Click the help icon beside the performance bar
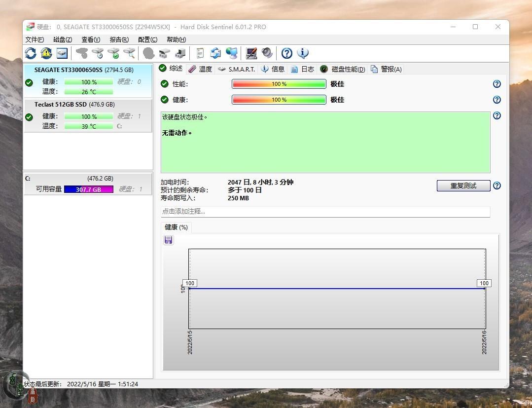532x408 pixels. pyautogui.click(x=497, y=84)
